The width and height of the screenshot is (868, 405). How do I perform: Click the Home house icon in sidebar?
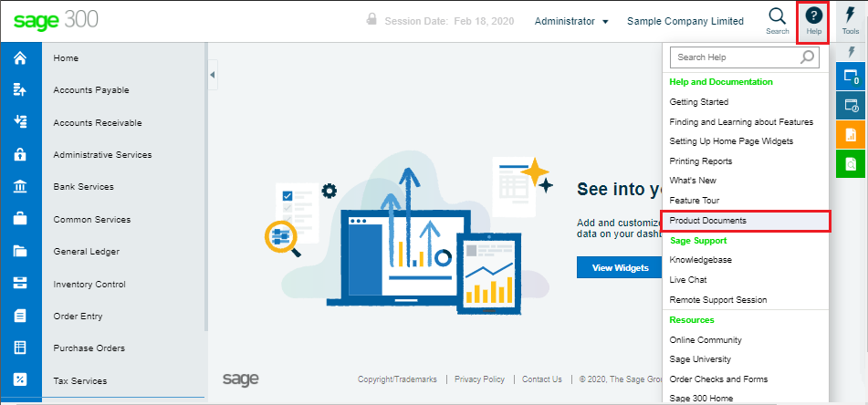point(20,57)
